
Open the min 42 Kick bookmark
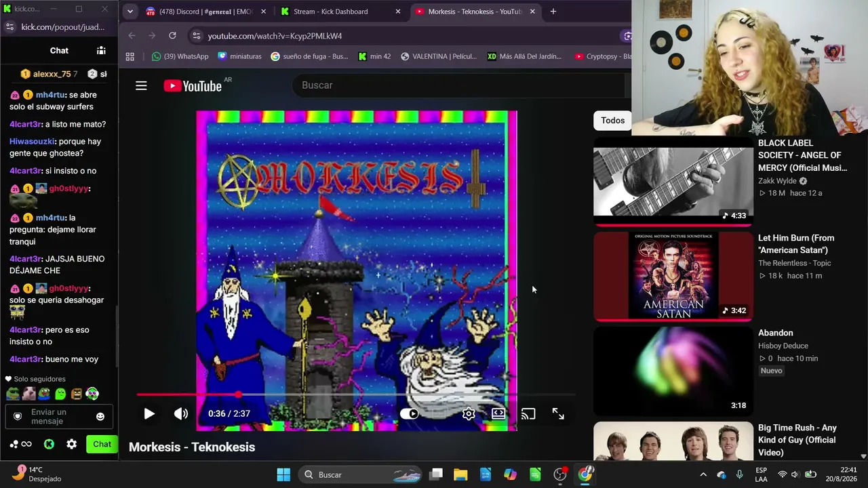(x=374, y=57)
